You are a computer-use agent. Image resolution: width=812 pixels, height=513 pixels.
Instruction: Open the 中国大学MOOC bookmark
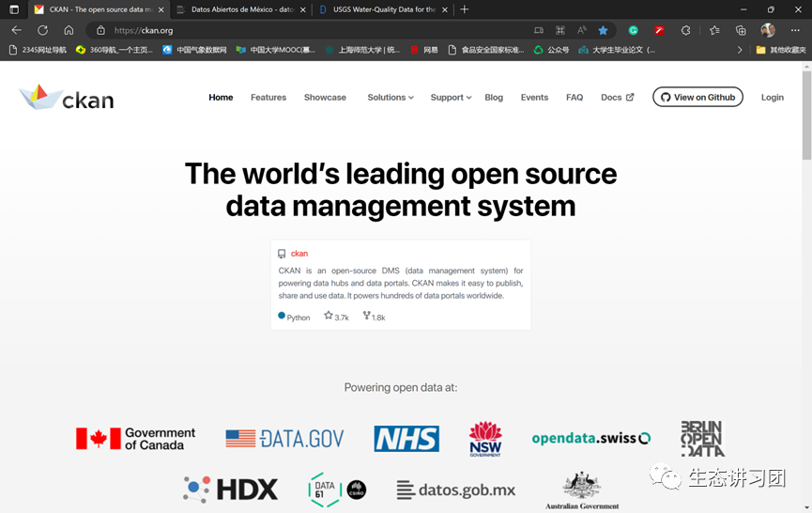coord(275,50)
